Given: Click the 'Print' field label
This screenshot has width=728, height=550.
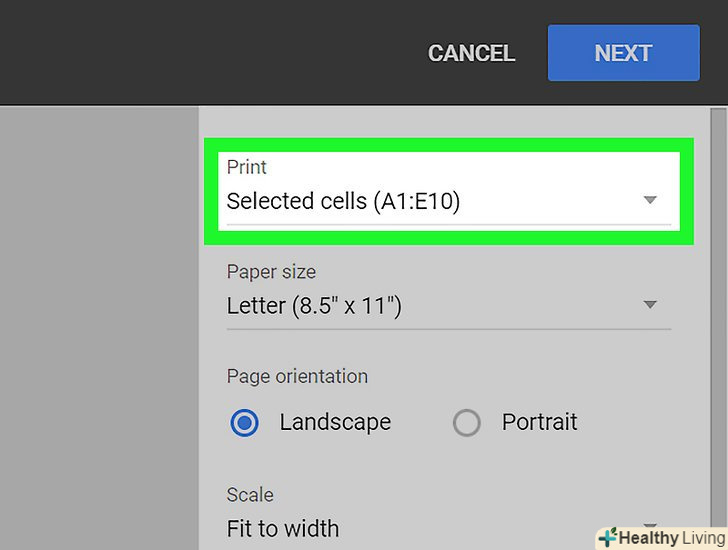Looking at the screenshot, I should coord(247,167).
